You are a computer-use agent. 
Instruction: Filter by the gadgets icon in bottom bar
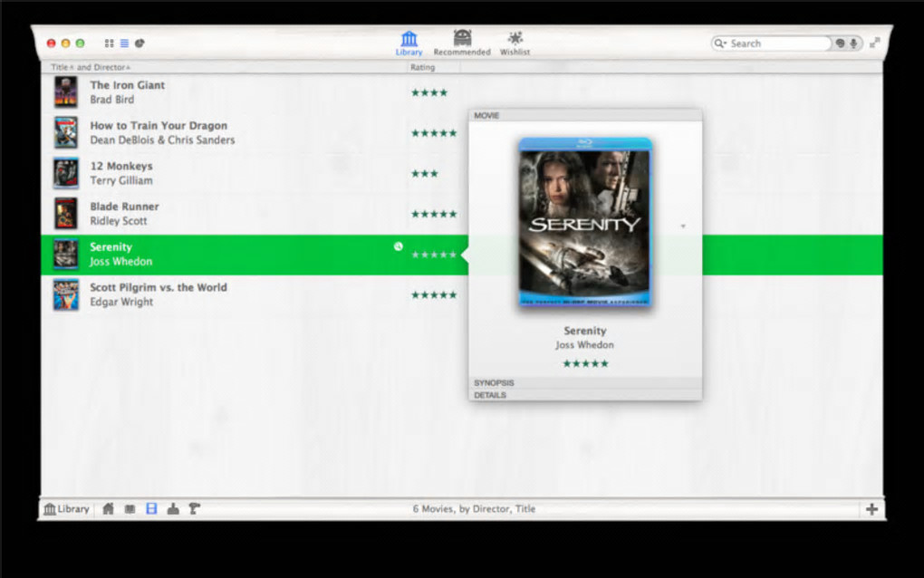pyautogui.click(x=173, y=508)
